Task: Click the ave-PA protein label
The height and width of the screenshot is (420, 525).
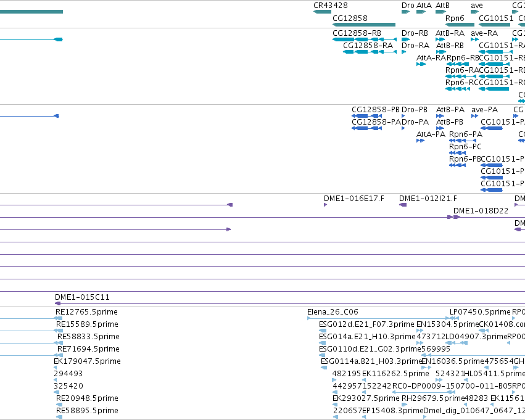Action: 484,110
